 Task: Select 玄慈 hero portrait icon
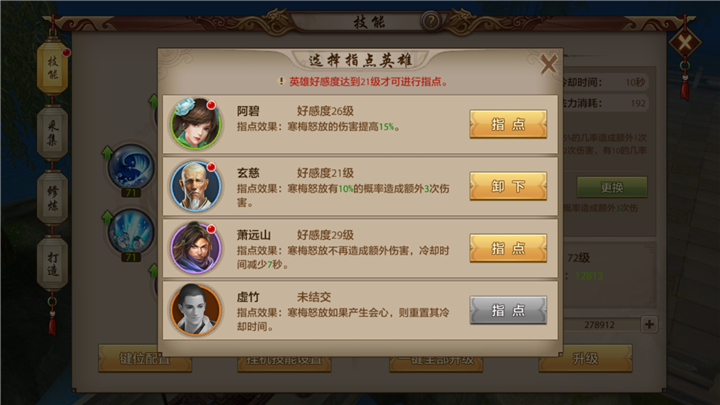tap(196, 186)
